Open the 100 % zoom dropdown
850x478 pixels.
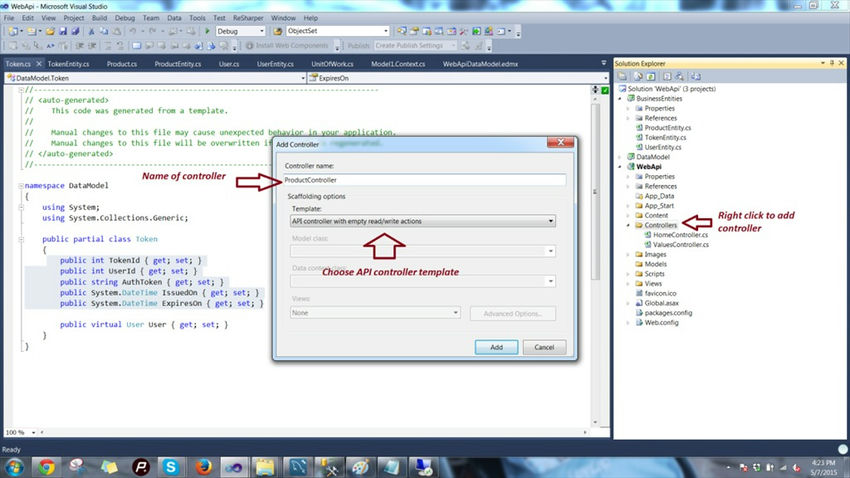coord(34,432)
